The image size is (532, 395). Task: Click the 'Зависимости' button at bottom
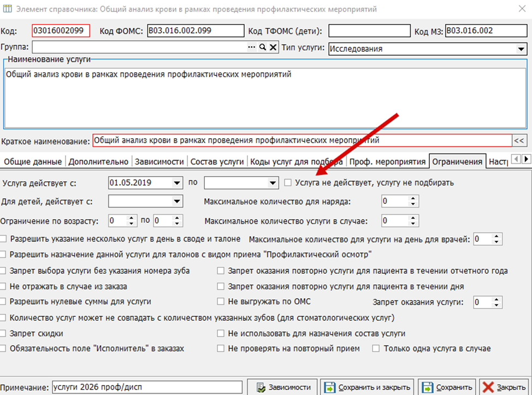coord(282,387)
